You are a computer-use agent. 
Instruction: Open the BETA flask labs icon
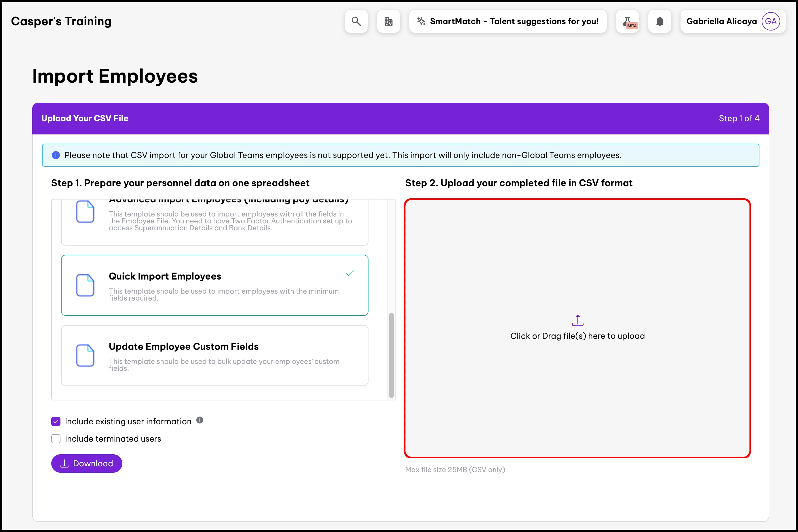pos(628,21)
